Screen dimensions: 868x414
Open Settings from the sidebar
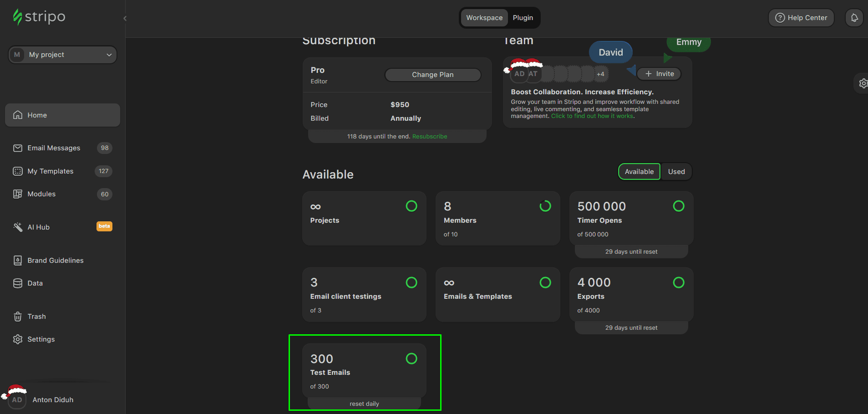point(41,339)
